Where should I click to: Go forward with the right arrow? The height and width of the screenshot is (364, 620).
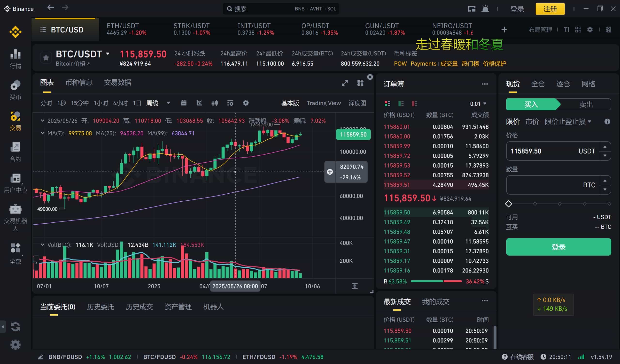65,7
